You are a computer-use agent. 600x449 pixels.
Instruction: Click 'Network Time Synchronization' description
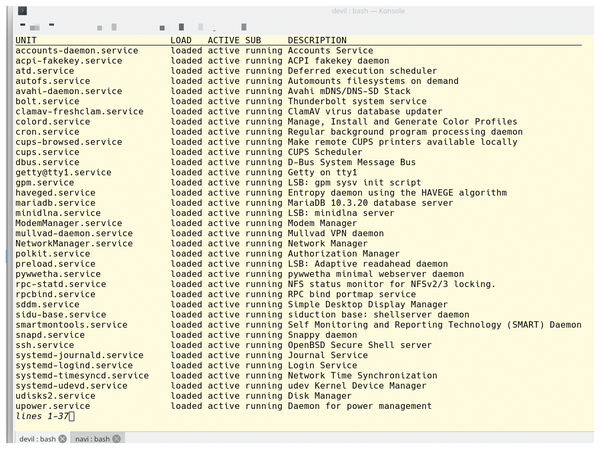point(362,376)
